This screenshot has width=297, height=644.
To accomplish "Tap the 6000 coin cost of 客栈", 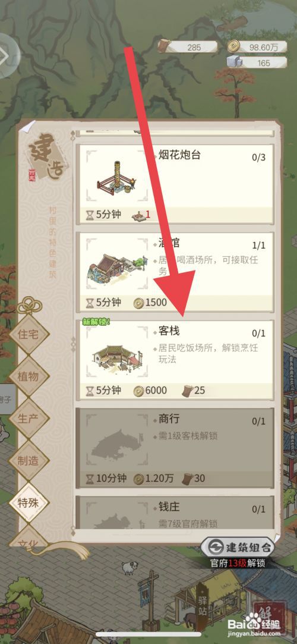I will 150,390.
